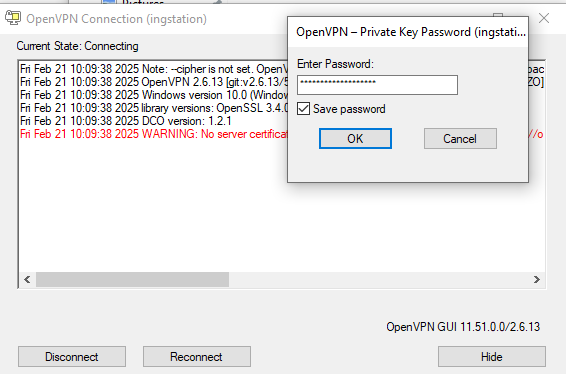Close the OpenVPN Connection window
The width and height of the screenshot is (566, 374).
tap(544, 18)
